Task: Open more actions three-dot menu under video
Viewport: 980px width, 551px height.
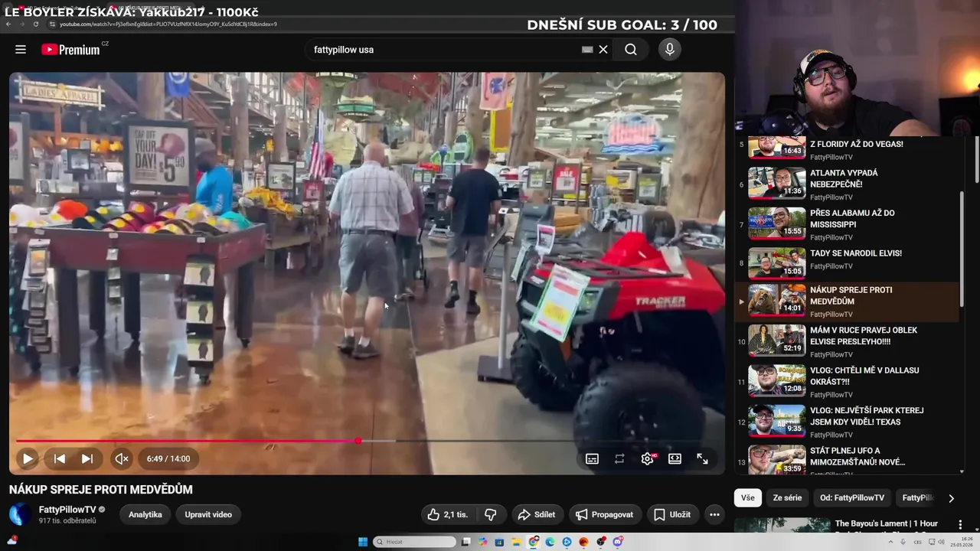Action: (x=714, y=514)
